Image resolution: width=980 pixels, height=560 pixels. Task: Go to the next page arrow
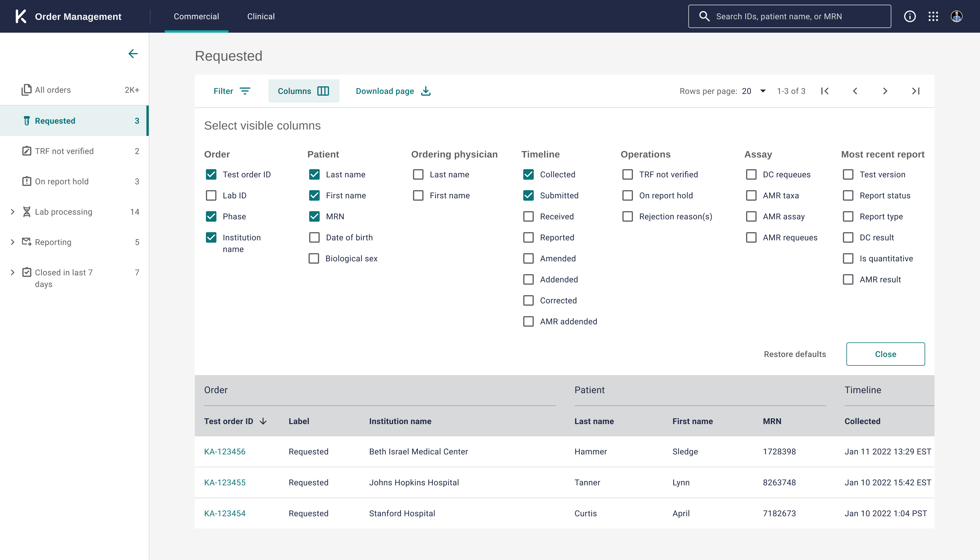885,91
